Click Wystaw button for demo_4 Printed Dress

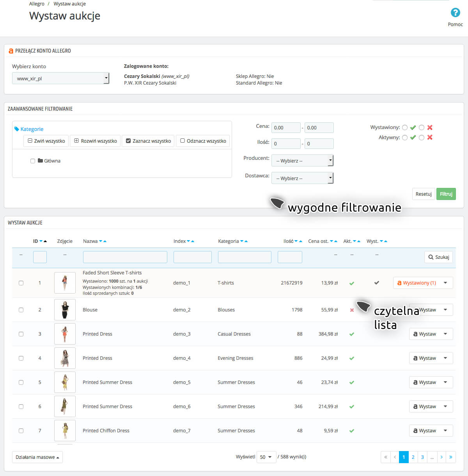(425, 358)
